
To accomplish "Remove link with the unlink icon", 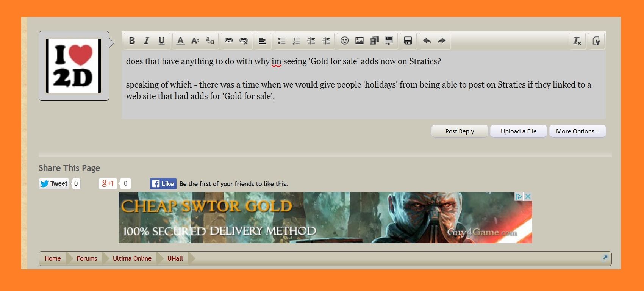I will tap(244, 41).
